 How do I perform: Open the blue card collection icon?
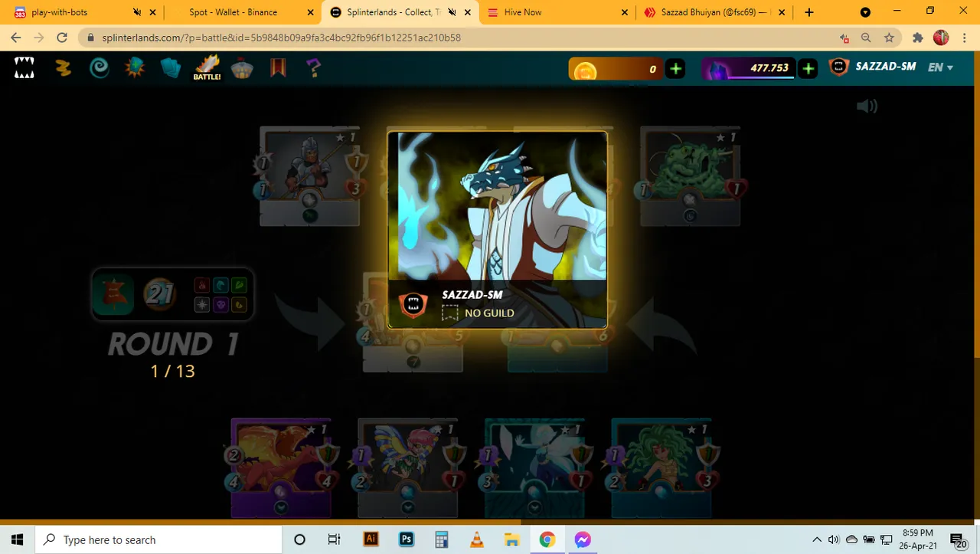point(171,67)
